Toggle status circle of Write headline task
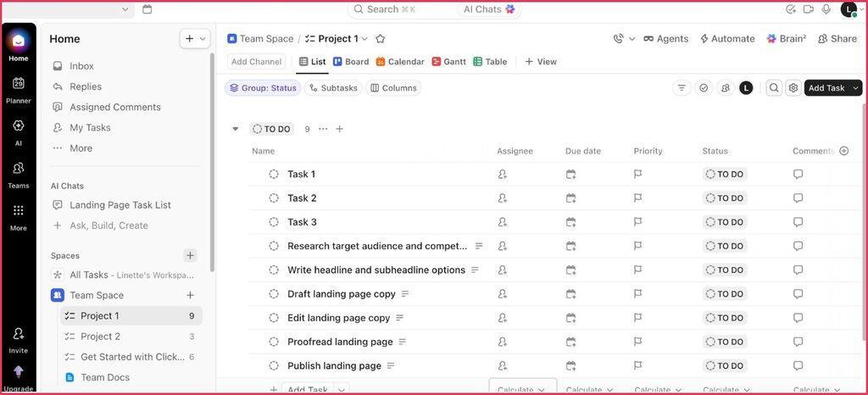 (274, 270)
